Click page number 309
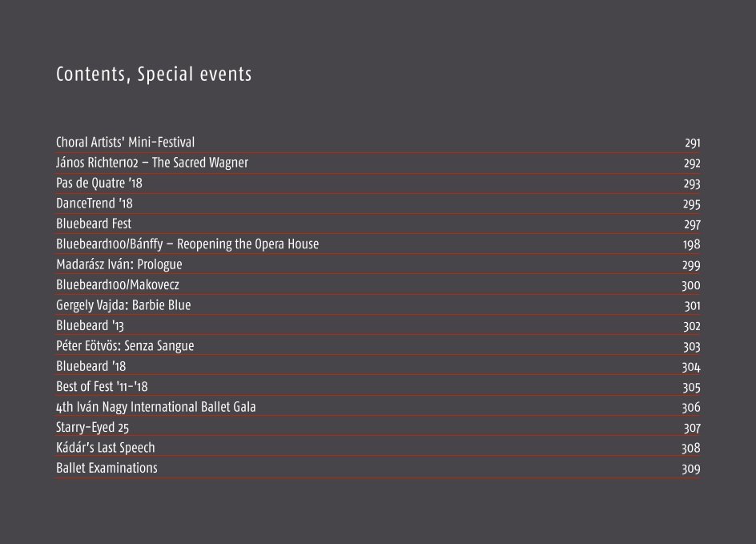Image resolution: width=756 pixels, height=544 pixels. (691, 469)
